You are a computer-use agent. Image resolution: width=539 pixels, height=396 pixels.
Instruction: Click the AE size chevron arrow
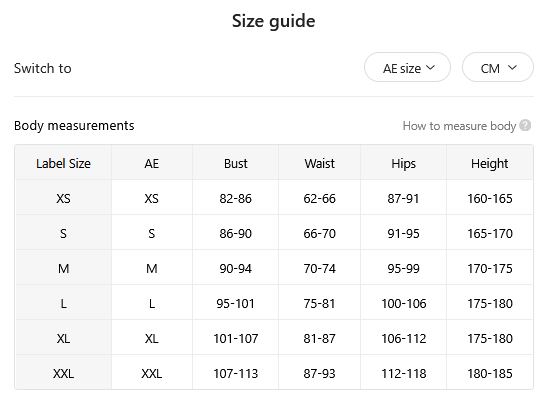point(430,67)
